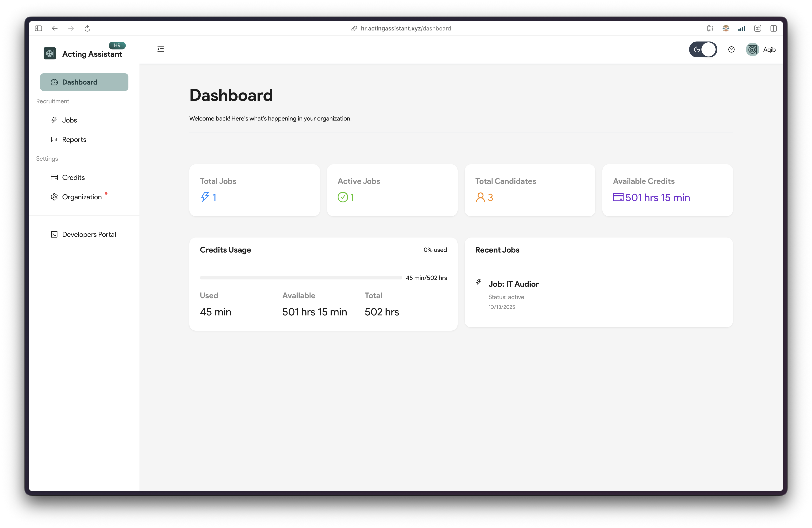Click the browser back arrow

click(x=55, y=28)
